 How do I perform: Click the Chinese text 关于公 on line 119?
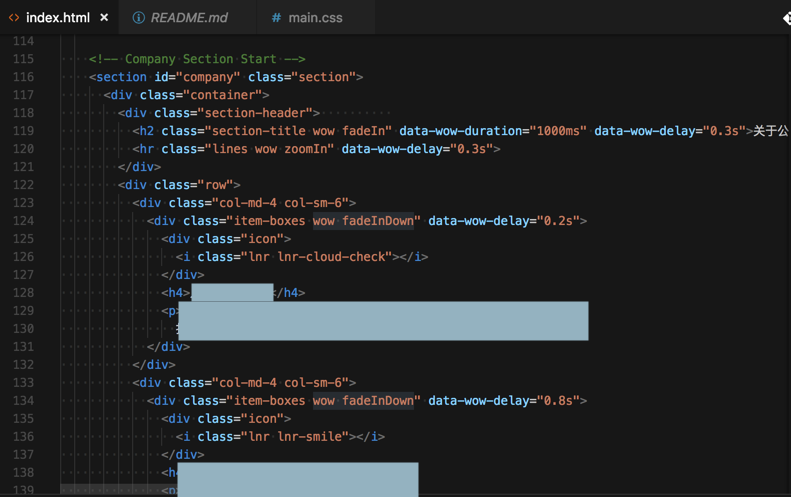pyautogui.click(x=771, y=131)
